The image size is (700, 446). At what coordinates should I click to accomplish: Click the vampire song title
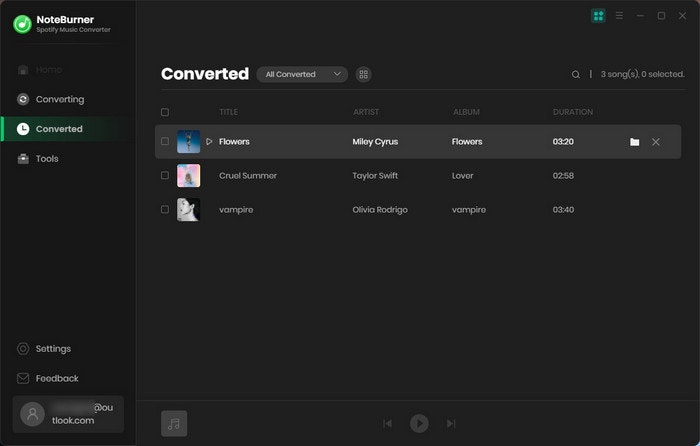tap(236, 210)
